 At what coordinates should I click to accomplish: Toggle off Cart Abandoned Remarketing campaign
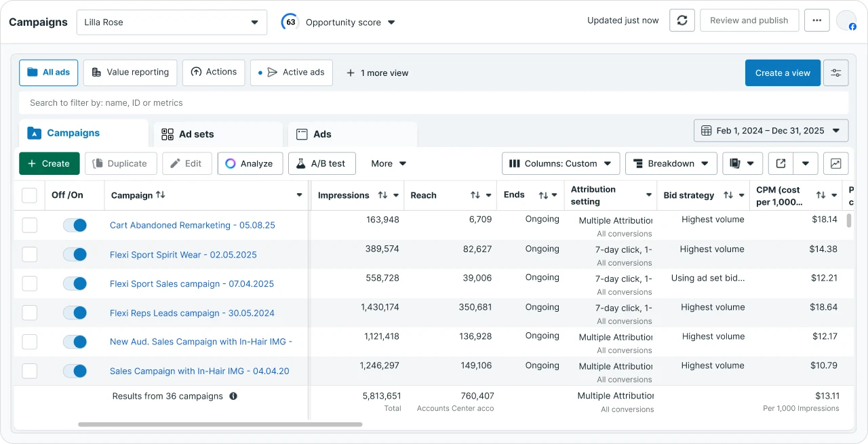tap(75, 225)
